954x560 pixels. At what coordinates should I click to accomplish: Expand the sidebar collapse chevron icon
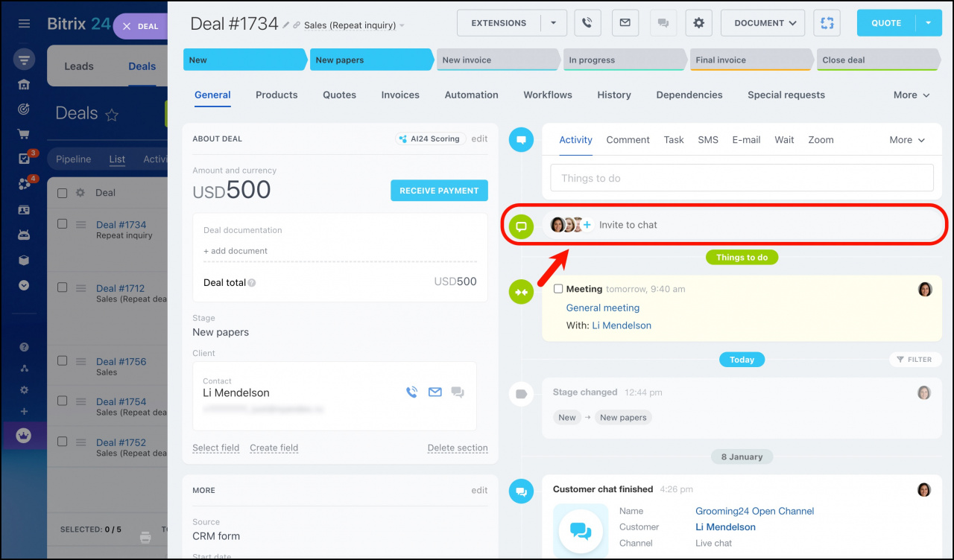point(24,285)
